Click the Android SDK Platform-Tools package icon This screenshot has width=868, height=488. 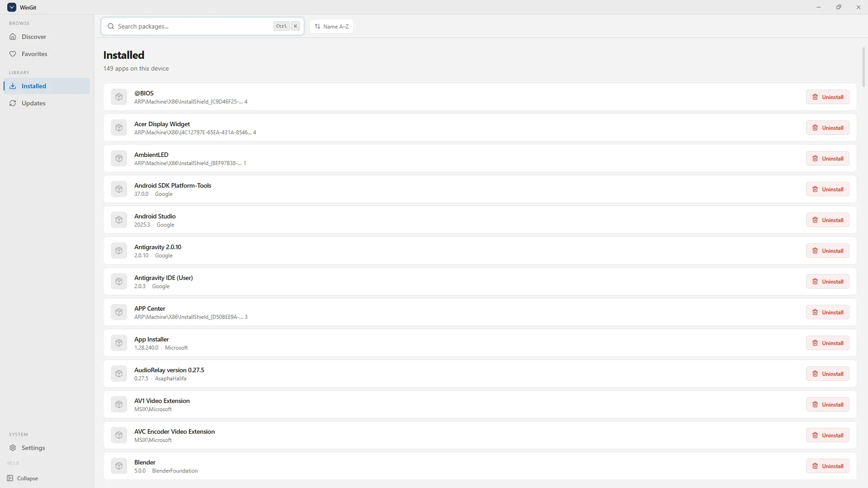(119, 189)
